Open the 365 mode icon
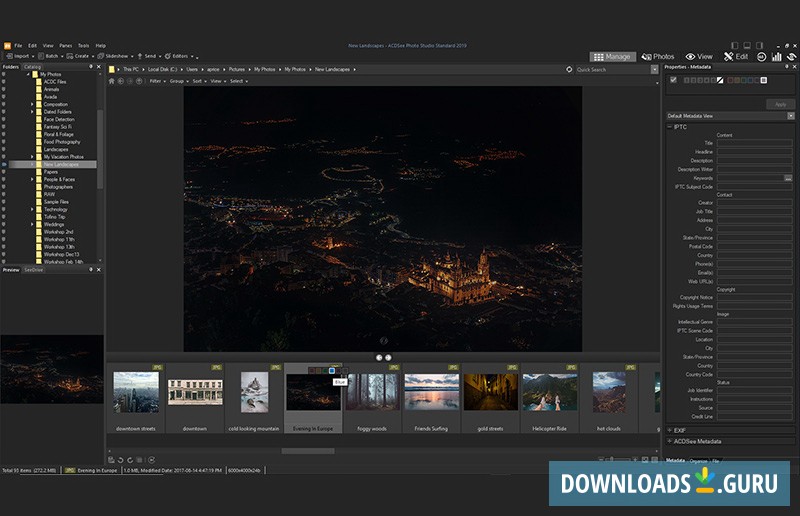Screen dimensions: 800x516 761,57
